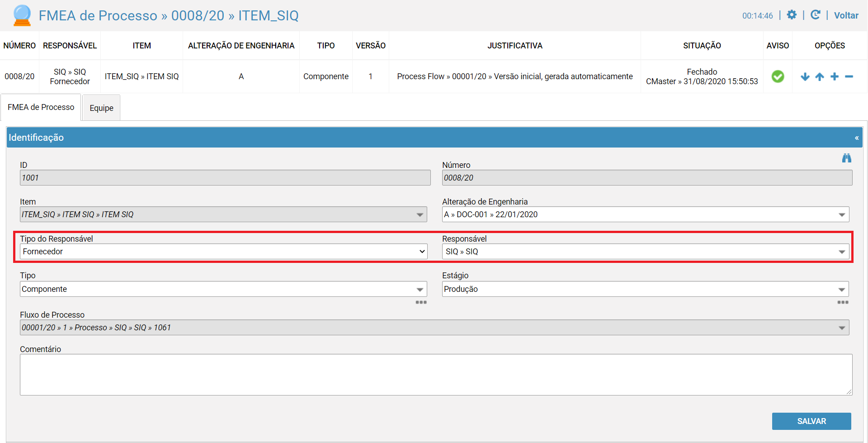868x443 pixels.
Task: Click the ITEM_SIQ » ITEM SIQ cell
Action: [x=142, y=76]
